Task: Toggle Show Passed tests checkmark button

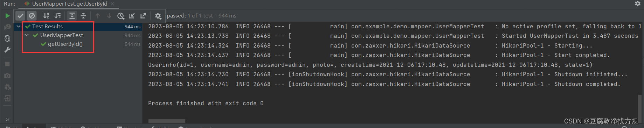Action: (20, 16)
